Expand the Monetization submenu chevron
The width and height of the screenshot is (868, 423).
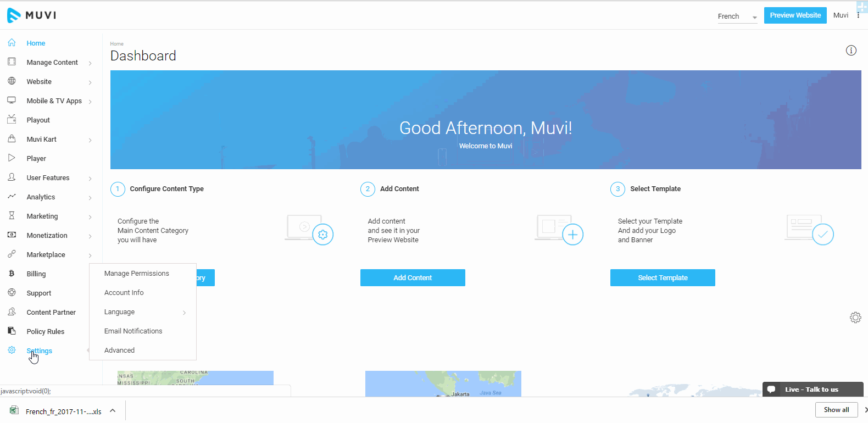90,236
